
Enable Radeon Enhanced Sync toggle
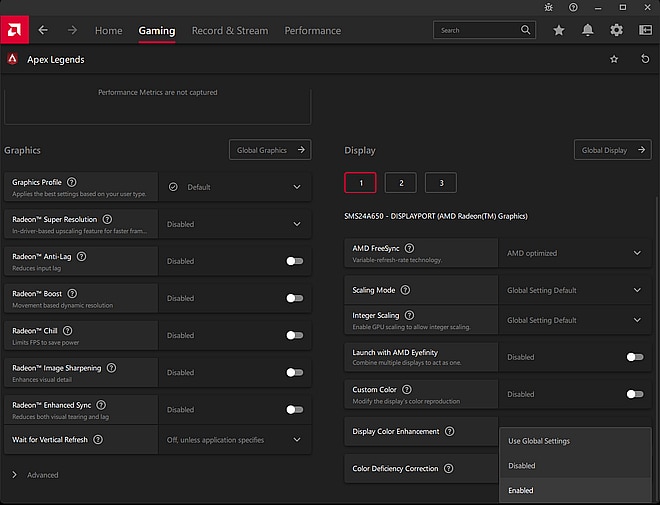point(295,409)
